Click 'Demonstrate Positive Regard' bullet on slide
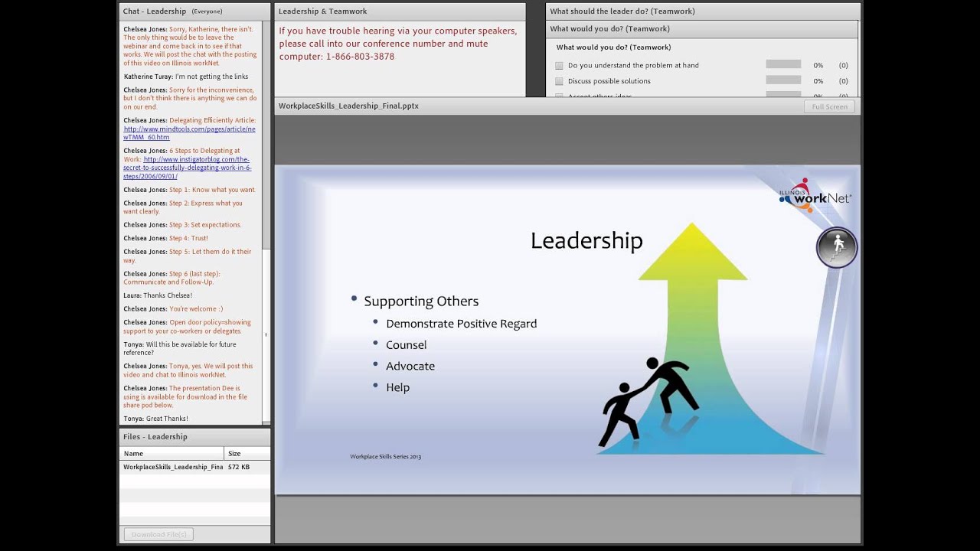 (462, 324)
